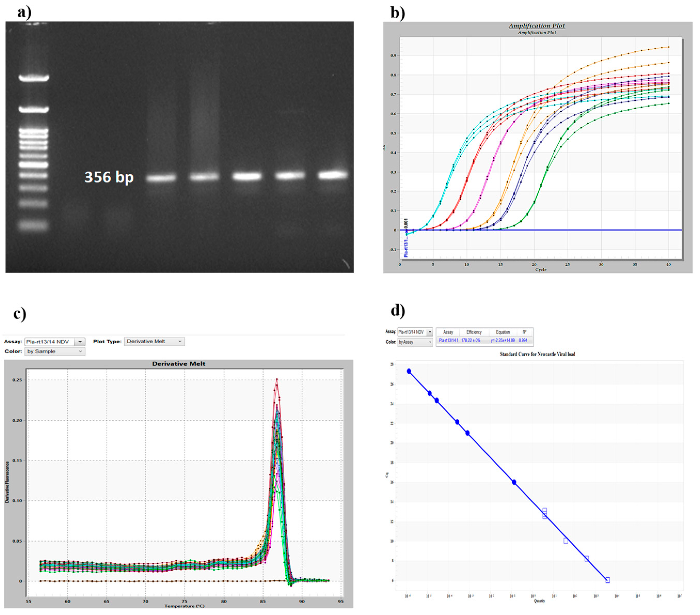The width and height of the screenshot is (700, 615).
Task: Click the Efficiency column header
Action: [474, 332]
